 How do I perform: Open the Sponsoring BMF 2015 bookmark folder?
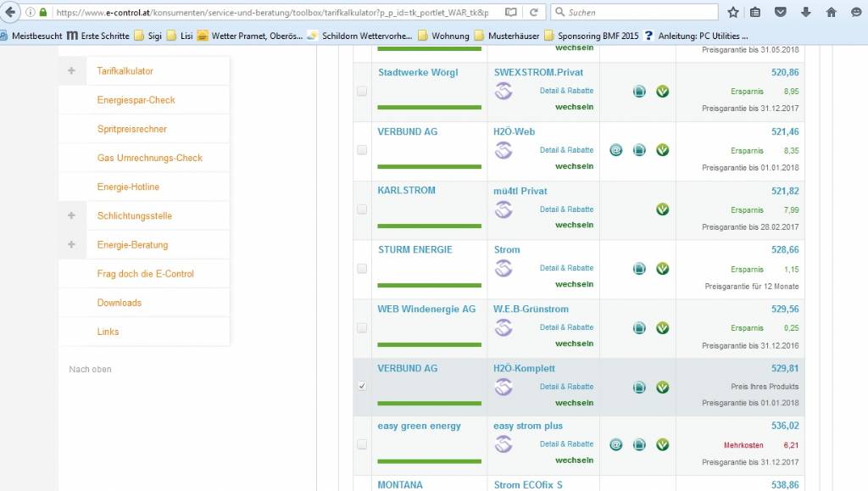[592, 36]
